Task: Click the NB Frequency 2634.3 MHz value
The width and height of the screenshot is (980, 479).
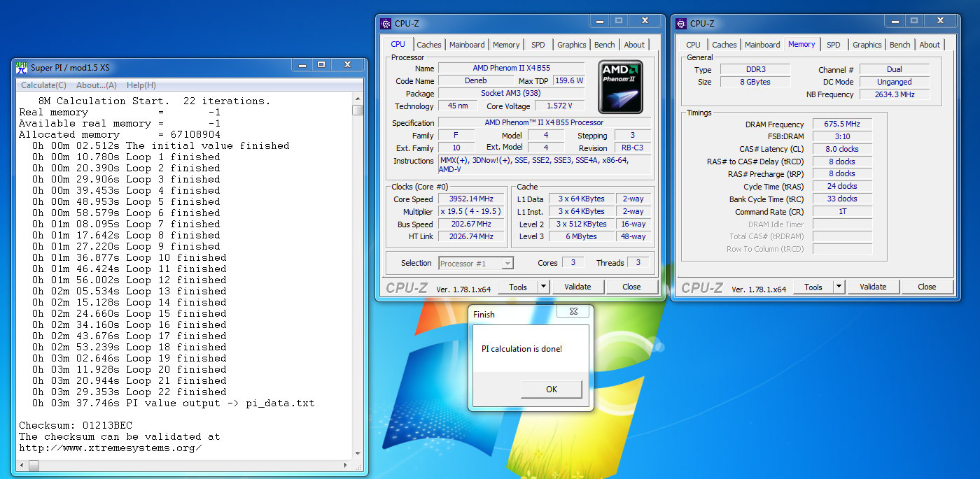Action: point(895,94)
